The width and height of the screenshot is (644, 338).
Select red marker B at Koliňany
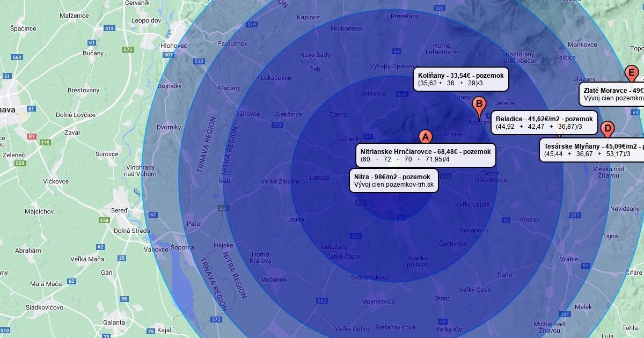coord(479,105)
